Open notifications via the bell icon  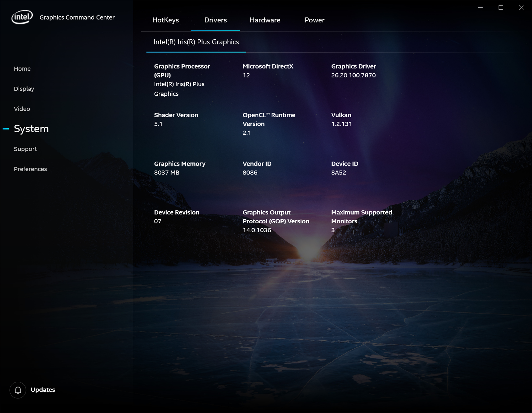[x=18, y=390]
